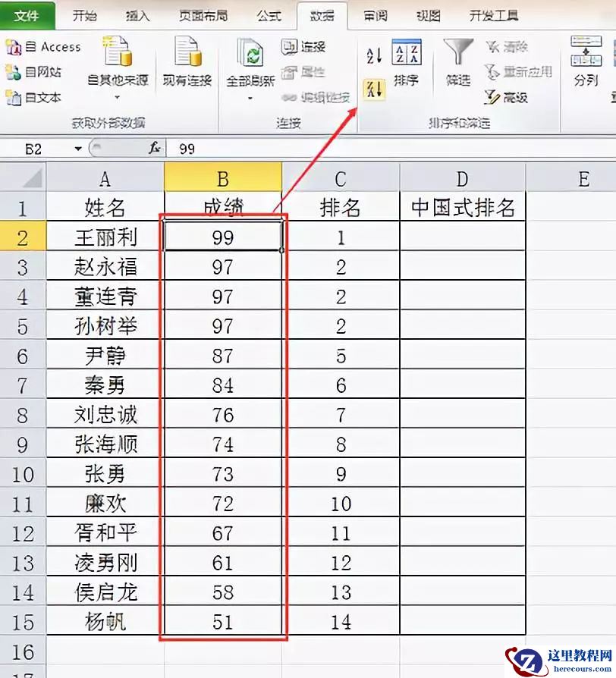Switch to the 开发工具 Developer tab
The height and width of the screenshot is (678, 616).
(x=494, y=16)
